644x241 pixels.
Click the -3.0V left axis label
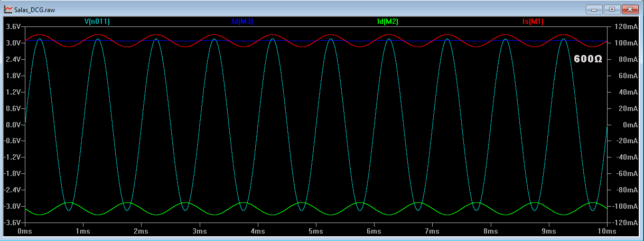coord(12,206)
